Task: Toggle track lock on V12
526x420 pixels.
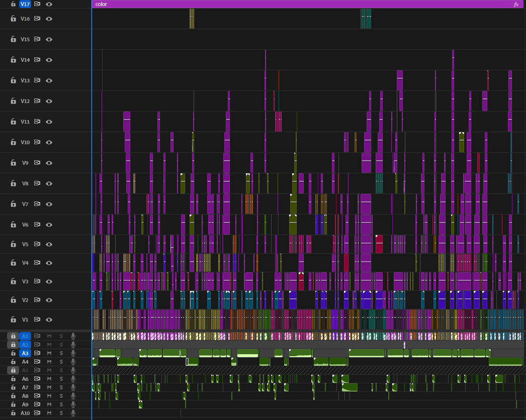Action: point(13,101)
